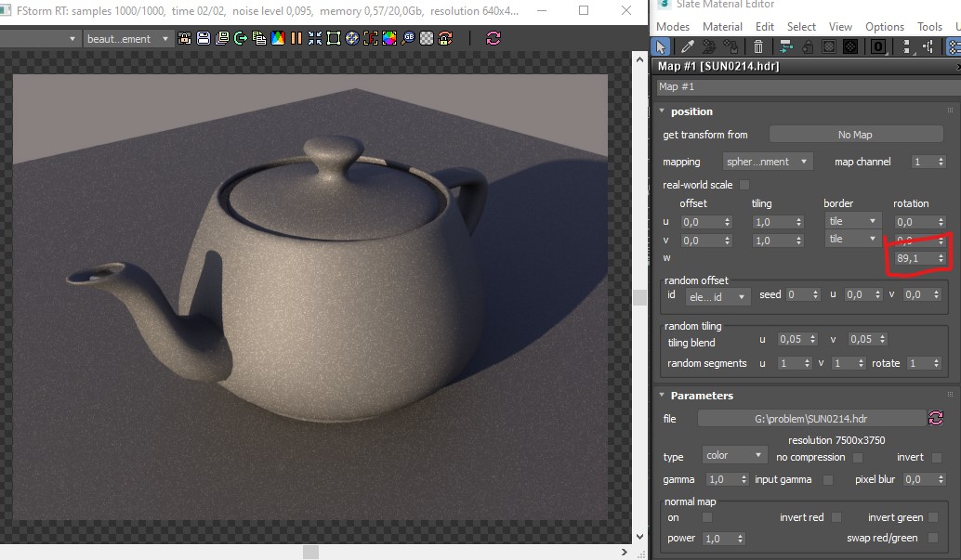This screenshot has width=961, height=560.
Task: Restart render with pink refresh icon
Action: click(x=494, y=39)
